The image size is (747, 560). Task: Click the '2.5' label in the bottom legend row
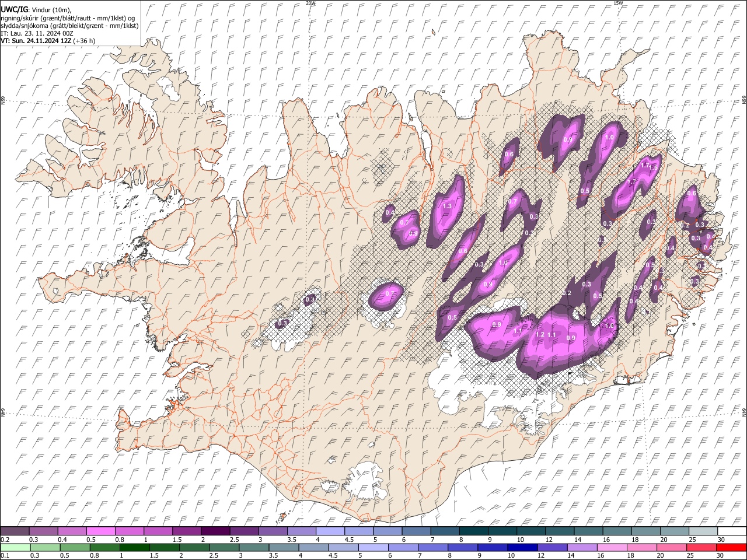[x=212, y=556]
